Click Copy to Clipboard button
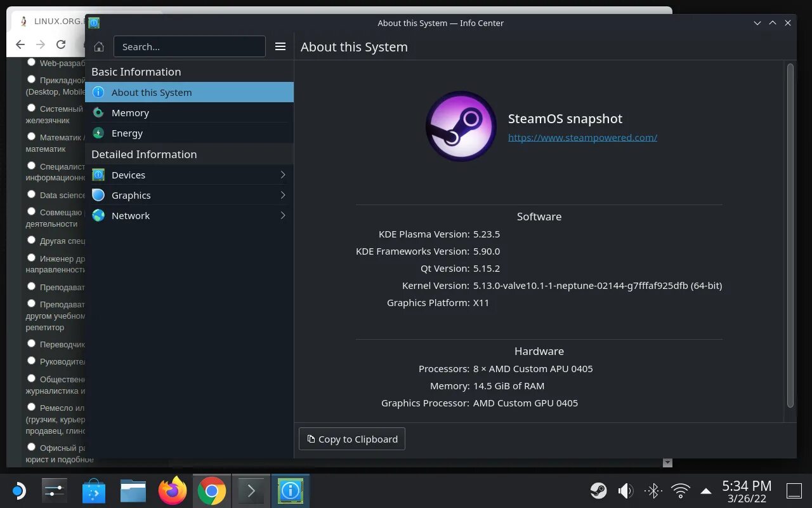 coord(352,439)
